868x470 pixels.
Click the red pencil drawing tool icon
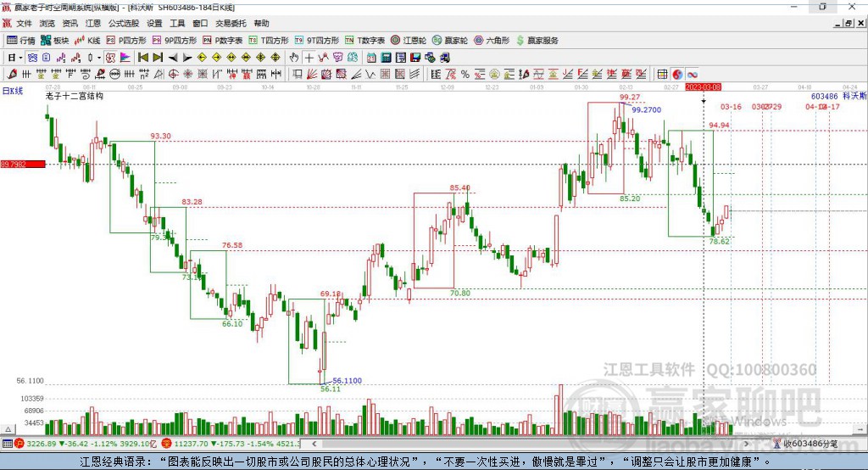point(12,74)
